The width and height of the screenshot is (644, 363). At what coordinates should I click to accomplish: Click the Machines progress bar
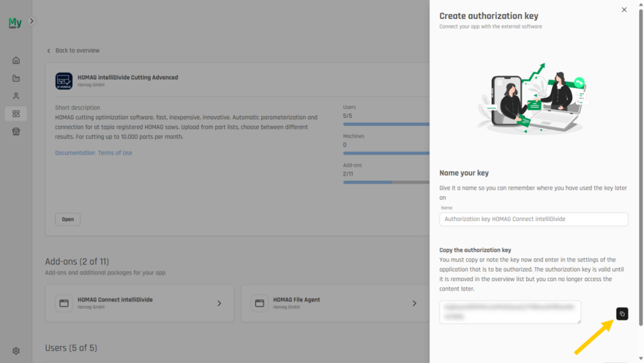tap(386, 153)
